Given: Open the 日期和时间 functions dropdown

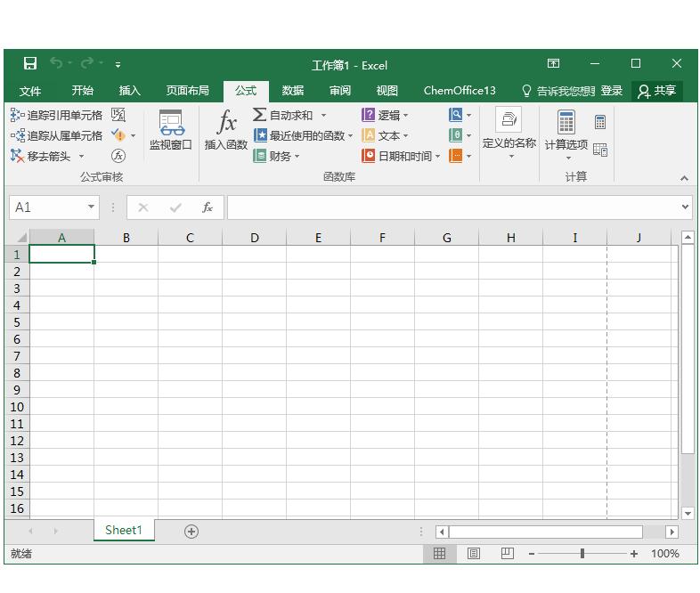Looking at the screenshot, I should pyautogui.click(x=401, y=156).
